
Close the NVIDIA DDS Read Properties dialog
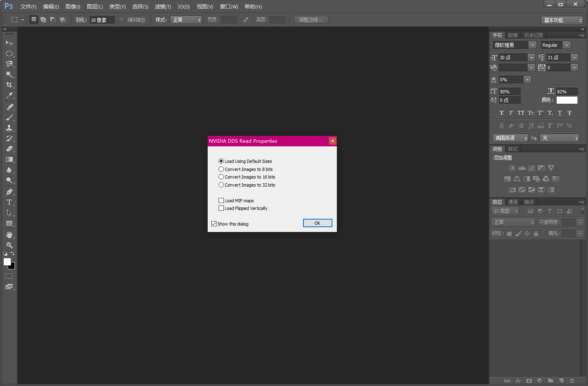coord(332,141)
